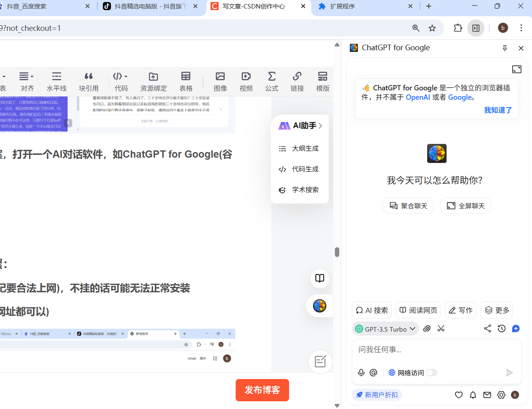Click the floating book reading icon
Image resolution: width=532 pixels, height=409 pixels.
[320, 278]
